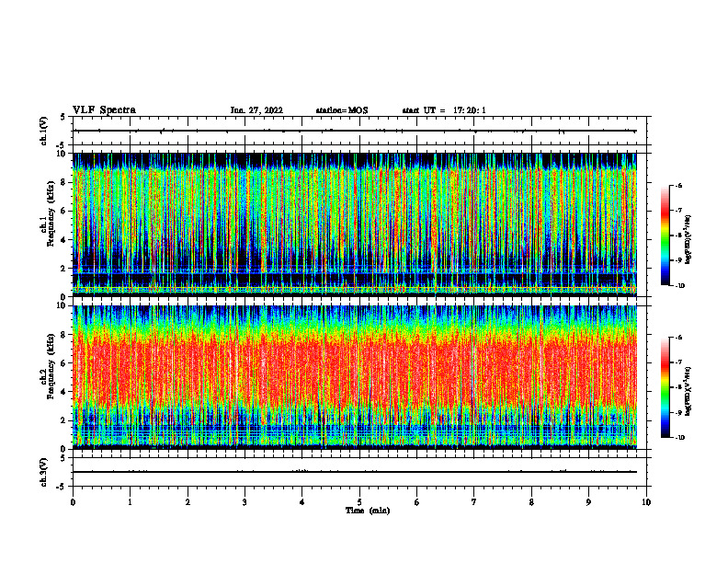728x563 pixels.
Task: Click the ch.1 frequency tick label "8"
Action: (x=63, y=182)
